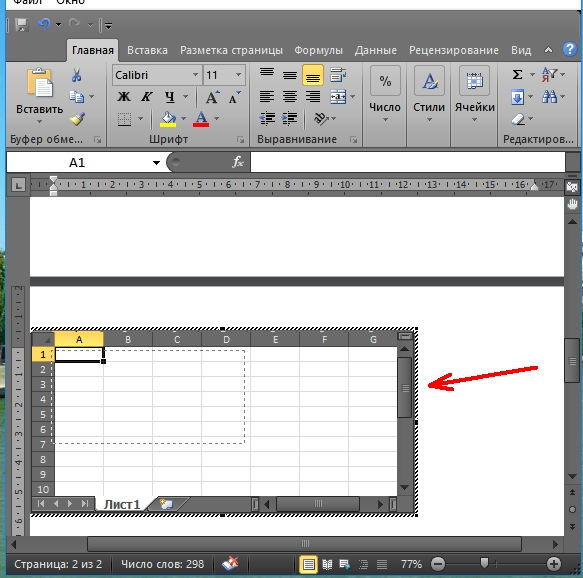583x578 pixels.
Task: Click the zoom slider handle
Action: (x=484, y=563)
